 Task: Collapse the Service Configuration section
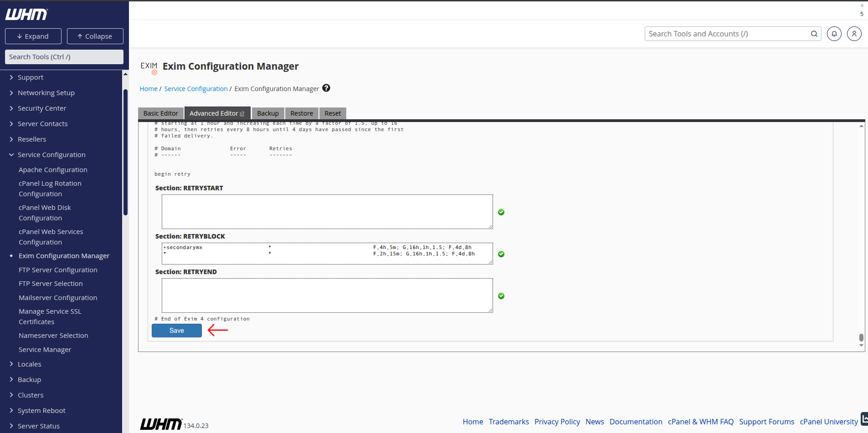point(51,155)
